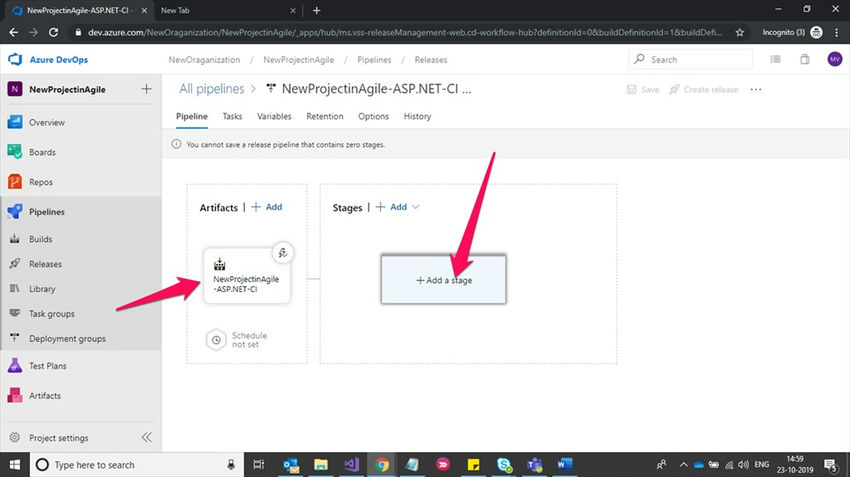Click the Incognito profile indicator
Screen dimensions: 850x477
[x=791, y=33]
